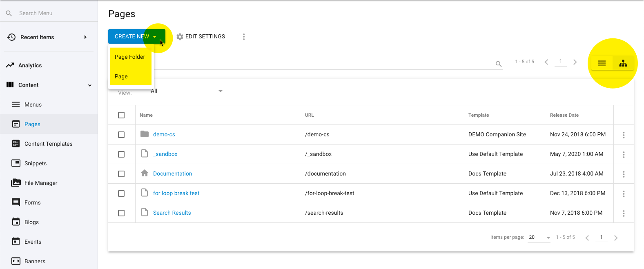Open row actions menu for Search Results
This screenshot has width=644, height=269.
coord(623,213)
